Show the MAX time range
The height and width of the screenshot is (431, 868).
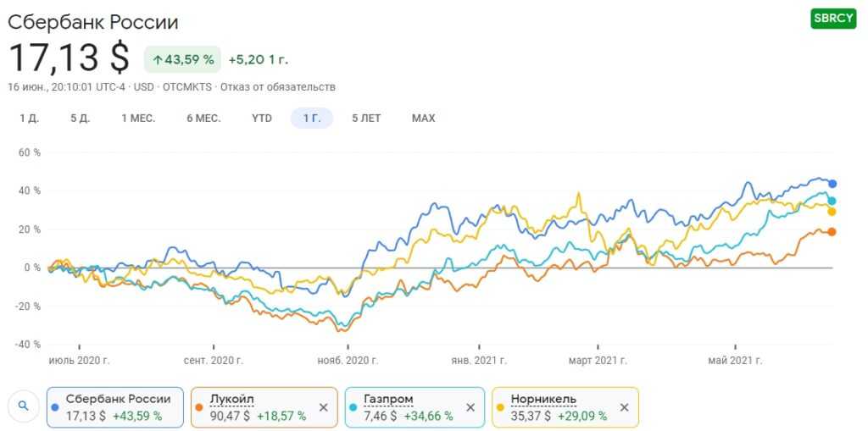click(x=423, y=118)
